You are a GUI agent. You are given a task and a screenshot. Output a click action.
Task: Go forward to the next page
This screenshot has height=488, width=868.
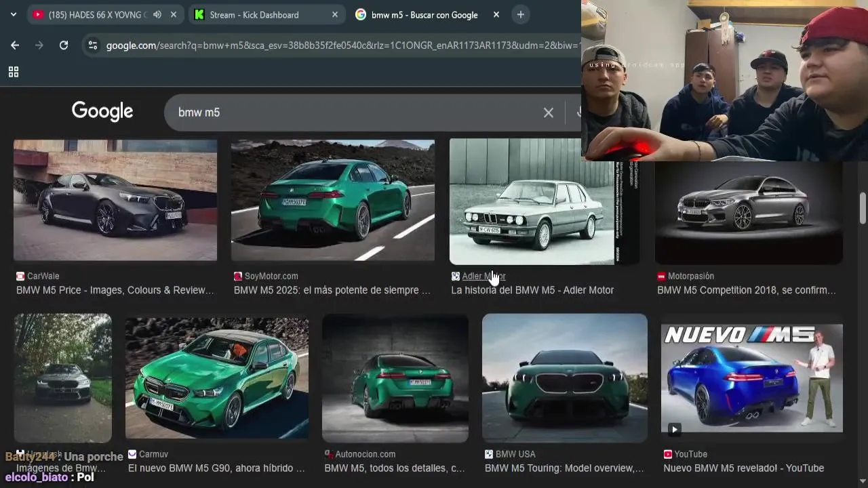(x=39, y=45)
